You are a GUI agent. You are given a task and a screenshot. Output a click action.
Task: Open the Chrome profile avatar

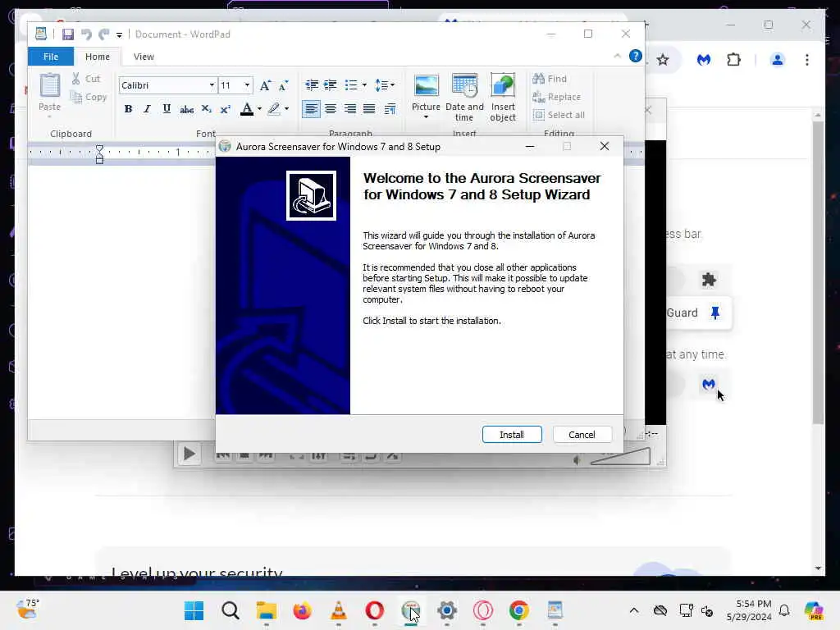(778, 60)
